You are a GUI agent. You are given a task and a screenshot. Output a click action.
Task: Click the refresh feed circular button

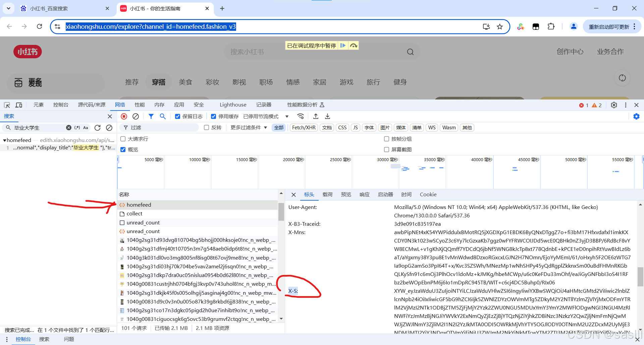622,78
